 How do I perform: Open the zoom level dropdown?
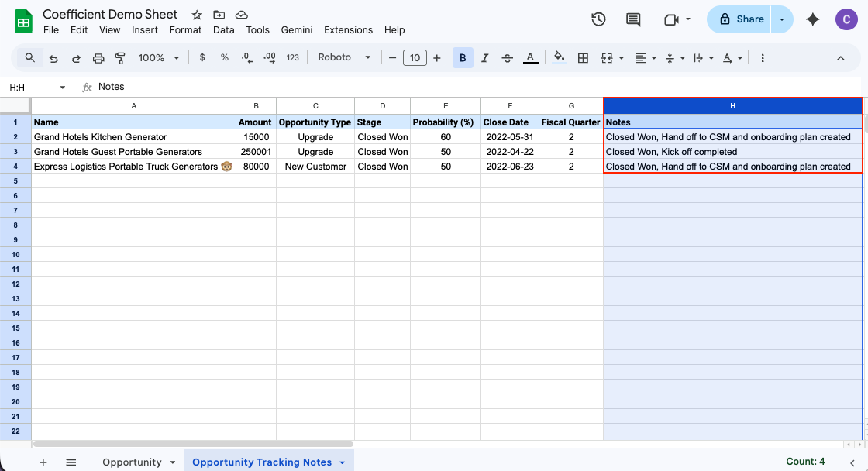(159, 57)
